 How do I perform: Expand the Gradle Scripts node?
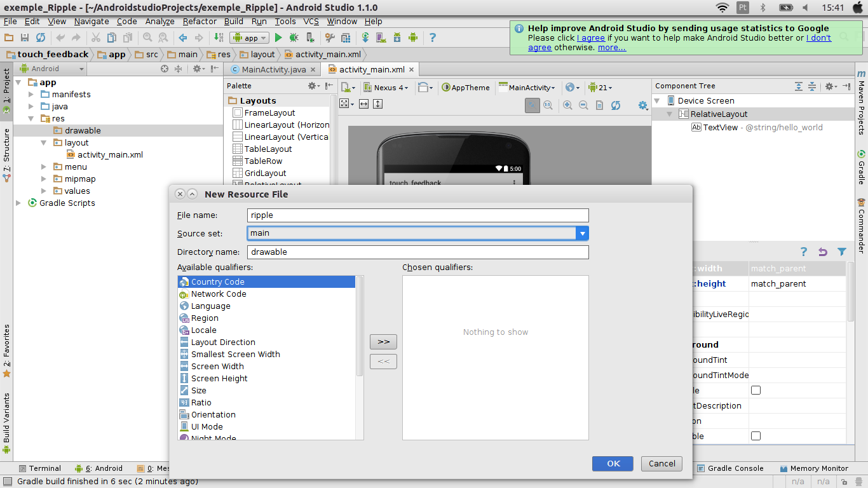tap(18, 203)
